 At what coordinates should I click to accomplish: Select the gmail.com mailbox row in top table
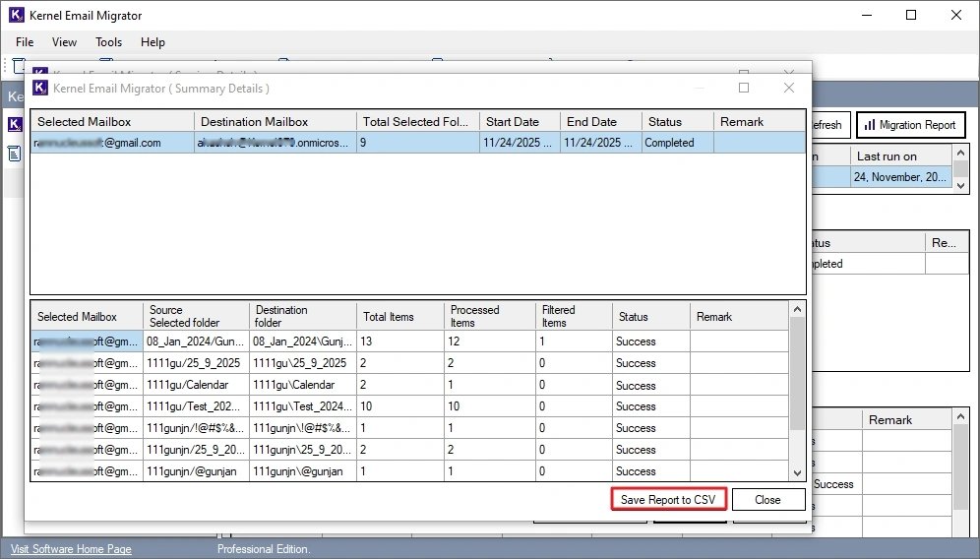pyautogui.click(x=417, y=143)
